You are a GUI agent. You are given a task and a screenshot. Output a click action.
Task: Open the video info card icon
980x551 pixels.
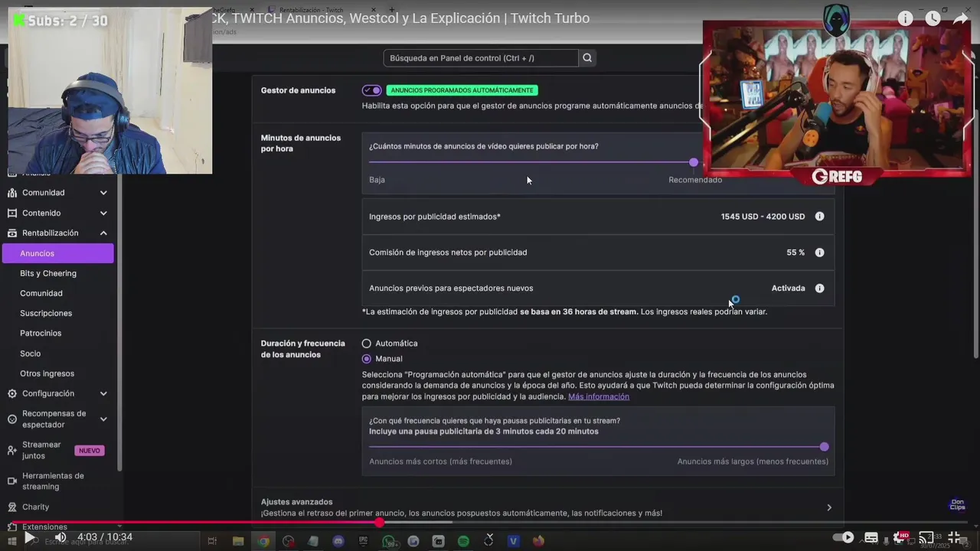905,18
